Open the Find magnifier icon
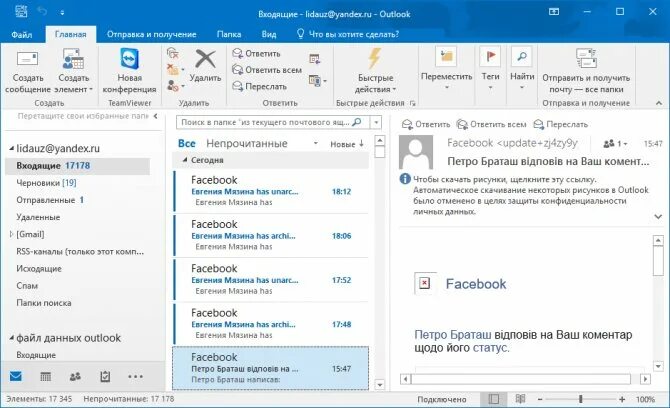The height and width of the screenshot is (408, 670). (522, 56)
